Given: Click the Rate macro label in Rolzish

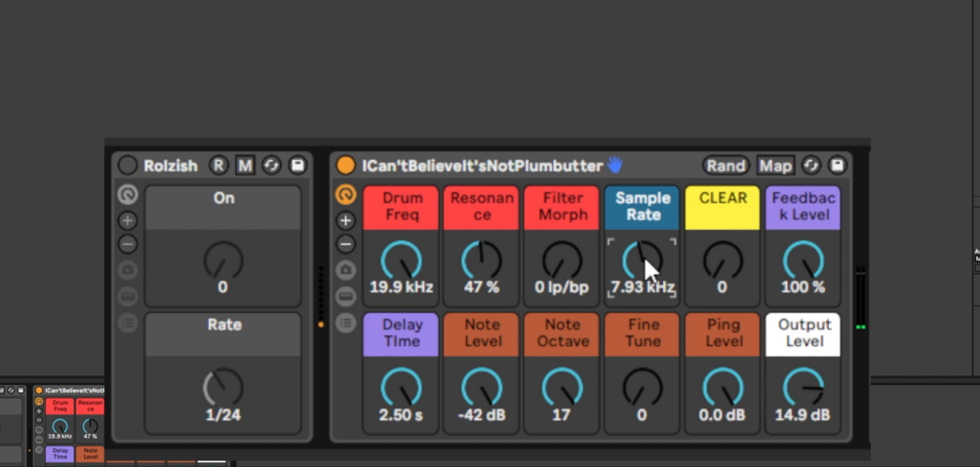Looking at the screenshot, I should pos(223,334).
